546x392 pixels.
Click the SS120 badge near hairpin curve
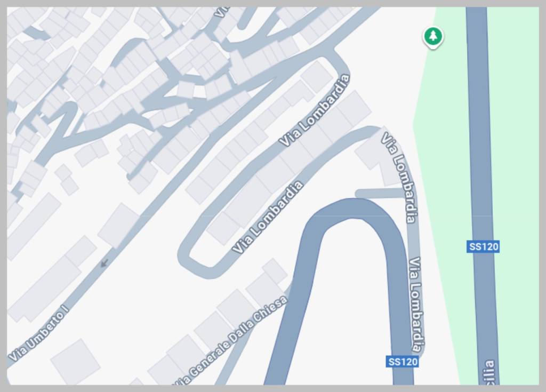coord(403,362)
